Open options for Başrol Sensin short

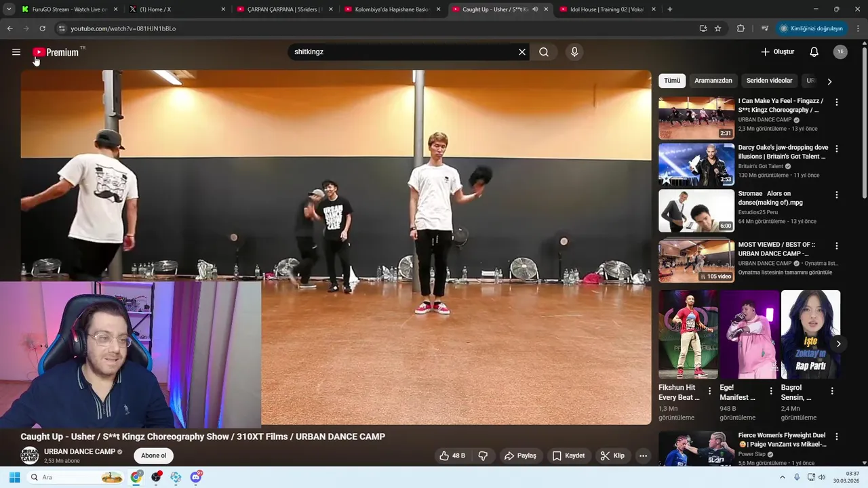(x=832, y=391)
